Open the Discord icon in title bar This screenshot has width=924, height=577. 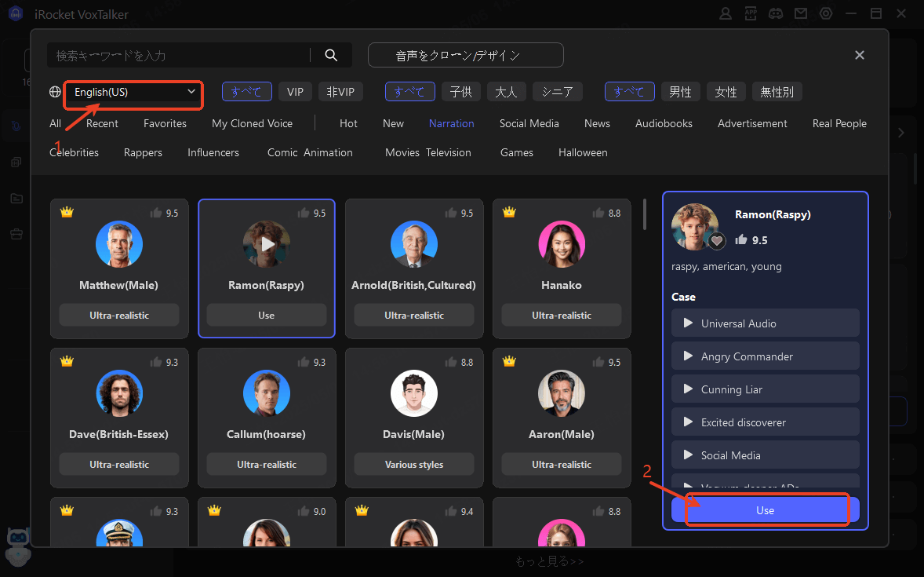coord(776,13)
